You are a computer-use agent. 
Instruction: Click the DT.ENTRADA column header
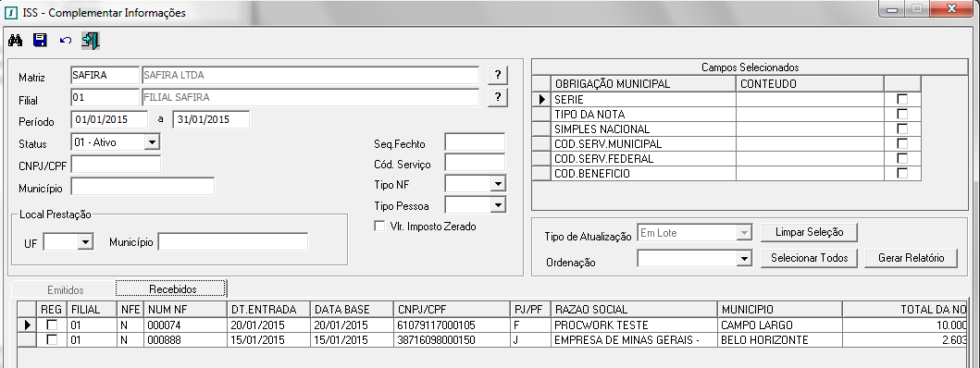click(268, 309)
